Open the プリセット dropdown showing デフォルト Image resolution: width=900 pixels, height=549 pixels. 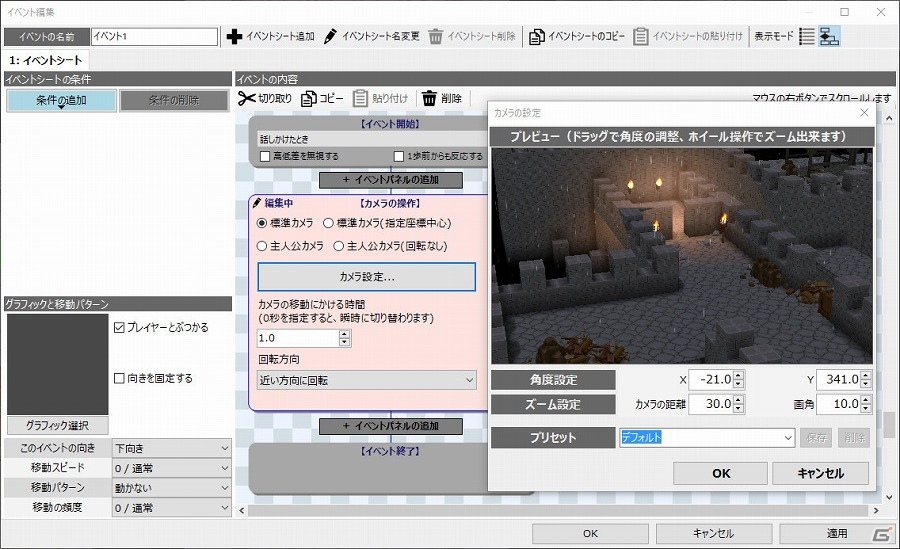point(707,438)
